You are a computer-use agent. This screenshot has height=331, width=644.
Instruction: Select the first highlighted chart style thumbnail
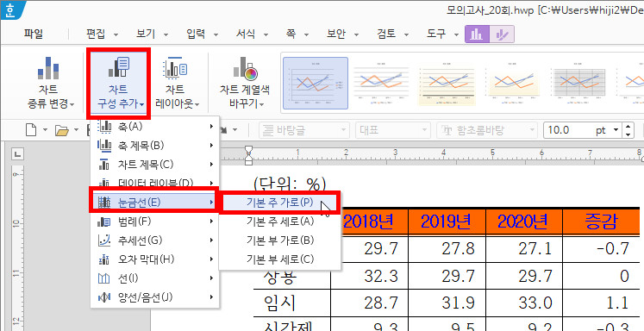click(x=316, y=84)
